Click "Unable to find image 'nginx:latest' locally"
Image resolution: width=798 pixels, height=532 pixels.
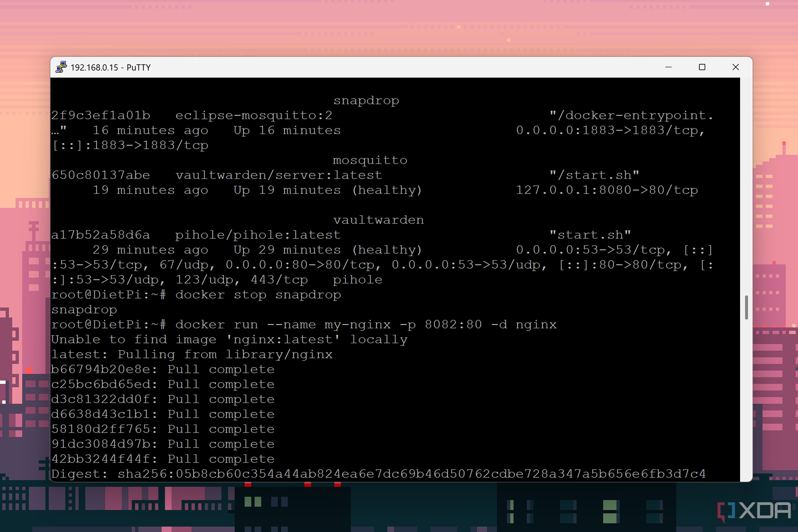click(x=229, y=339)
